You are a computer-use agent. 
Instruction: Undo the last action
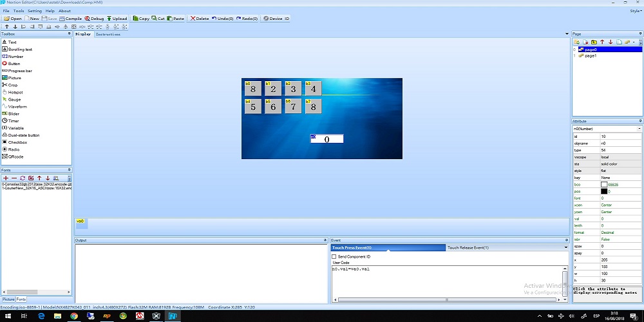tap(223, 19)
